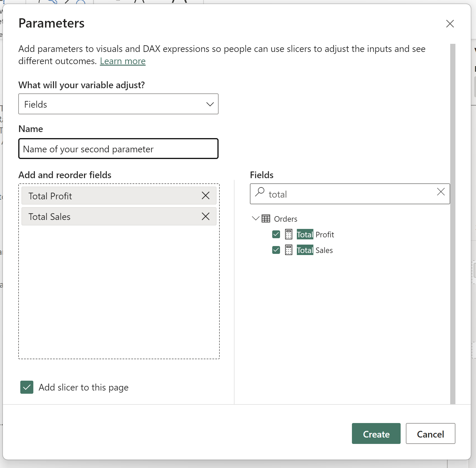Screen dimensions: 476x468
Task: Toggle the Add slicer to this page checkbox
Action: pyautogui.click(x=27, y=387)
